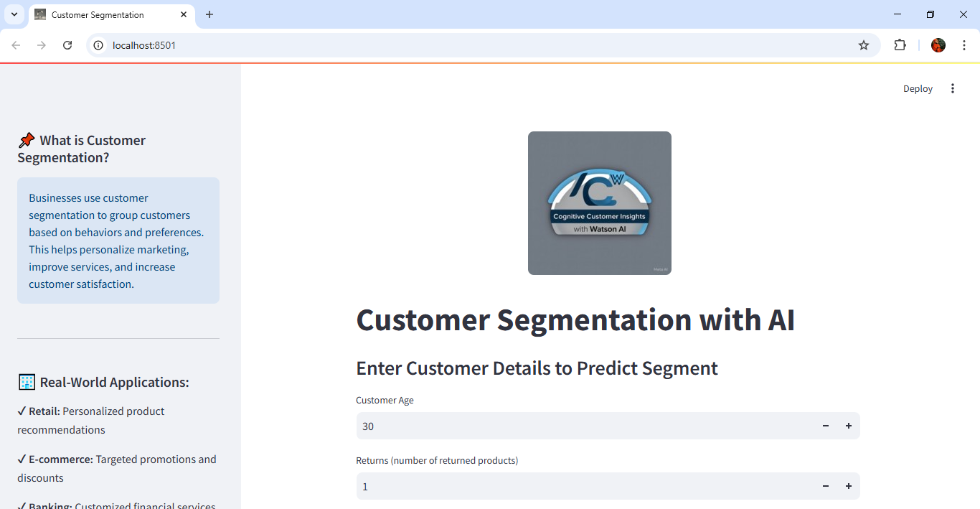Click the browser back arrow icon
The width and height of the screenshot is (980, 509).
(x=16, y=45)
